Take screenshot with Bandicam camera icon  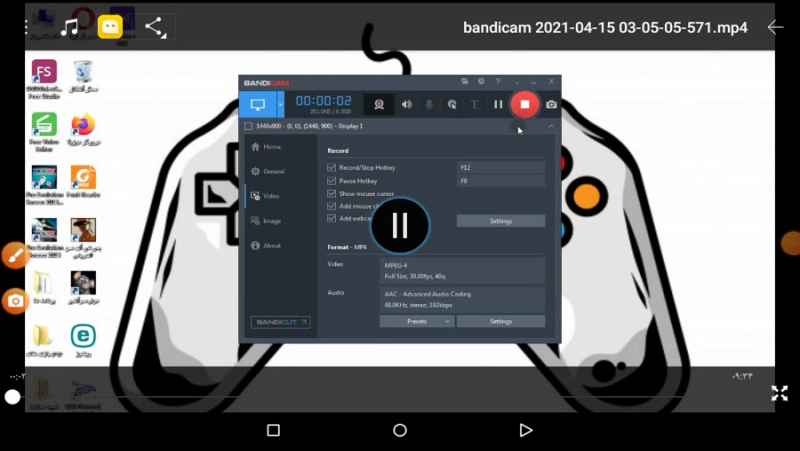pos(552,105)
